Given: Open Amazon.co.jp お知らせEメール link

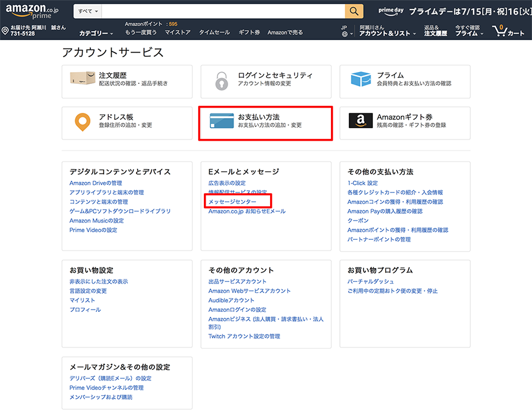Looking at the screenshot, I should click(x=247, y=211).
